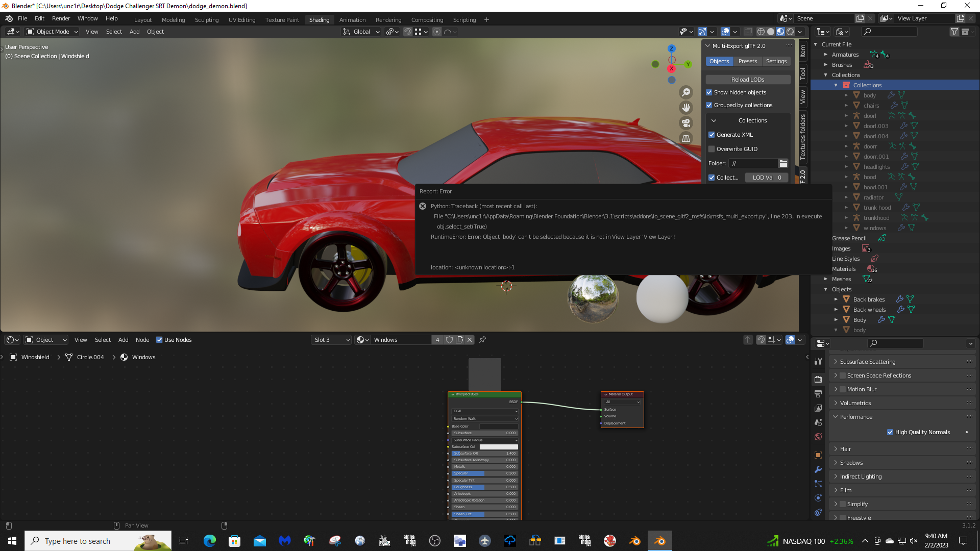The image size is (980, 551).
Task: Click the material user count 4 button
Action: [437, 340]
